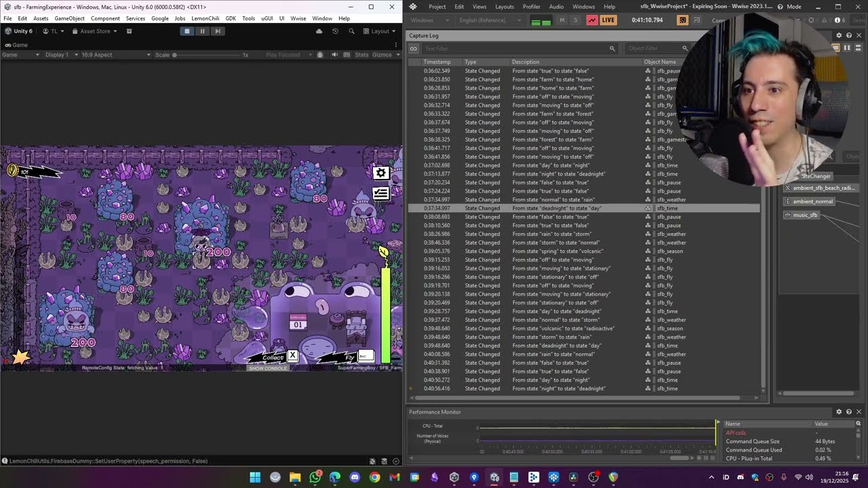Stop play mode in Unity
This screenshot has width=868, height=488.
187,31
